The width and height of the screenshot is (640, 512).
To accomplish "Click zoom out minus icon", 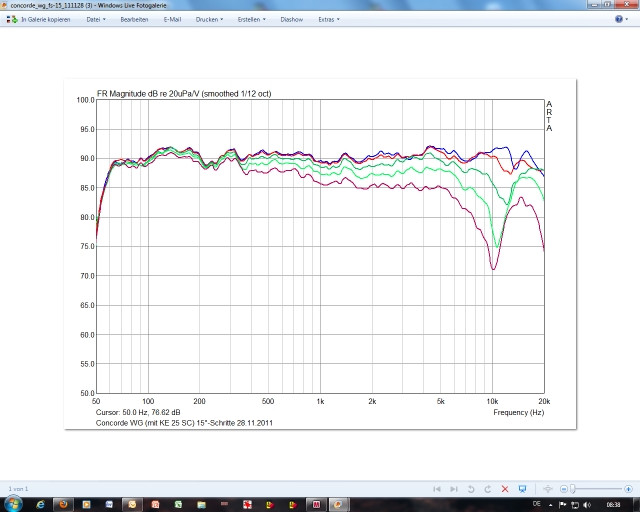I will (564, 489).
